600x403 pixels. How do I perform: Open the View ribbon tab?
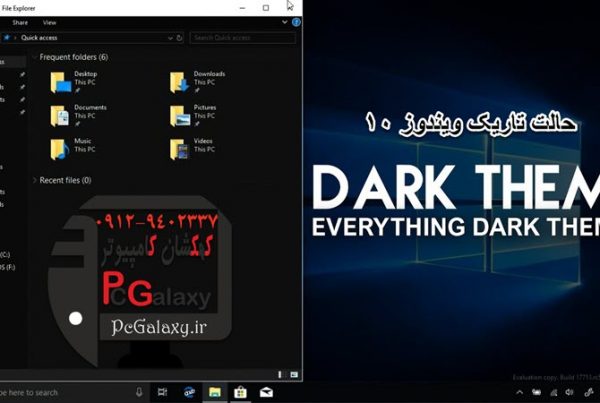pyautogui.click(x=49, y=23)
